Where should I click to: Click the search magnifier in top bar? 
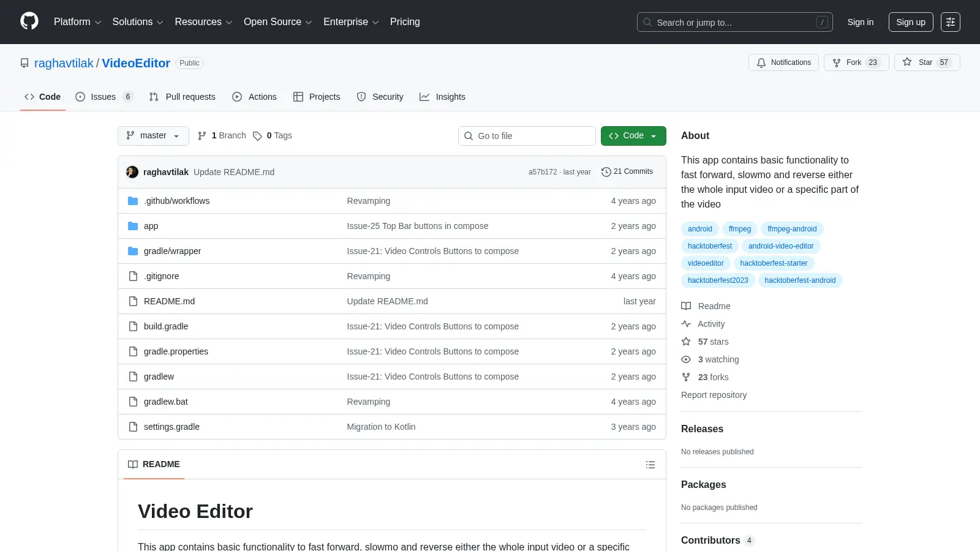pyautogui.click(x=647, y=22)
